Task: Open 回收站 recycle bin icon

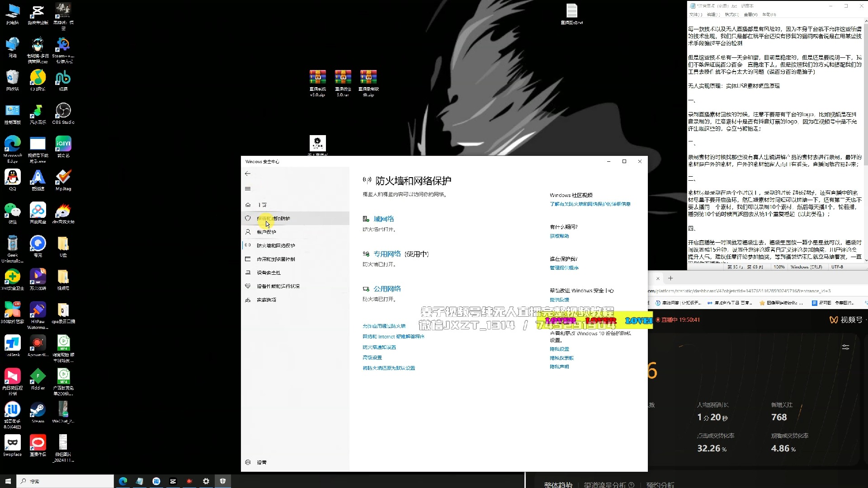Action: pos(13,80)
